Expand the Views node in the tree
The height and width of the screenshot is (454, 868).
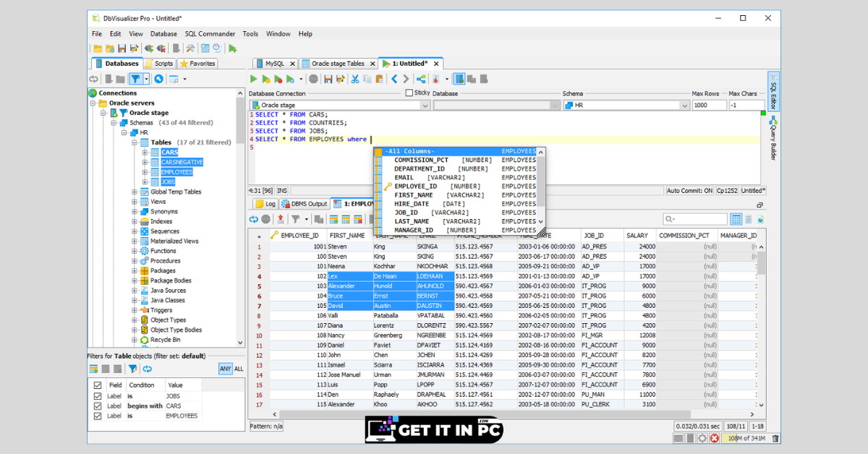135,202
